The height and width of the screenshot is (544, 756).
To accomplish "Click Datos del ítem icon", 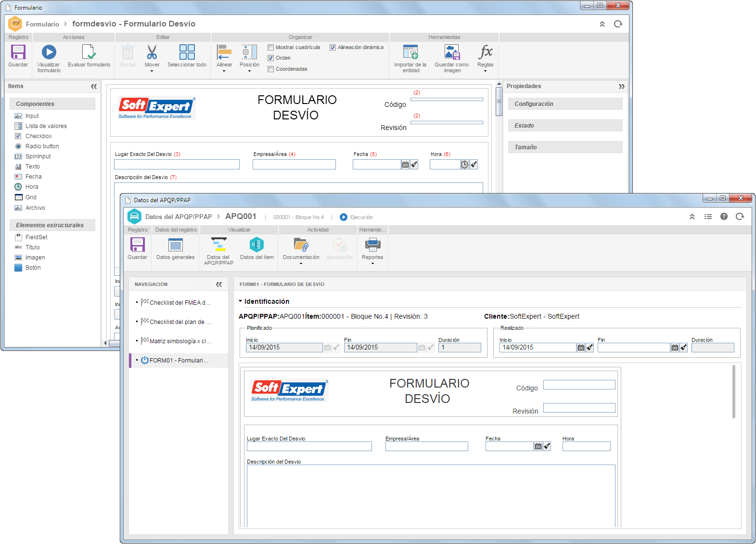I will tap(256, 245).
